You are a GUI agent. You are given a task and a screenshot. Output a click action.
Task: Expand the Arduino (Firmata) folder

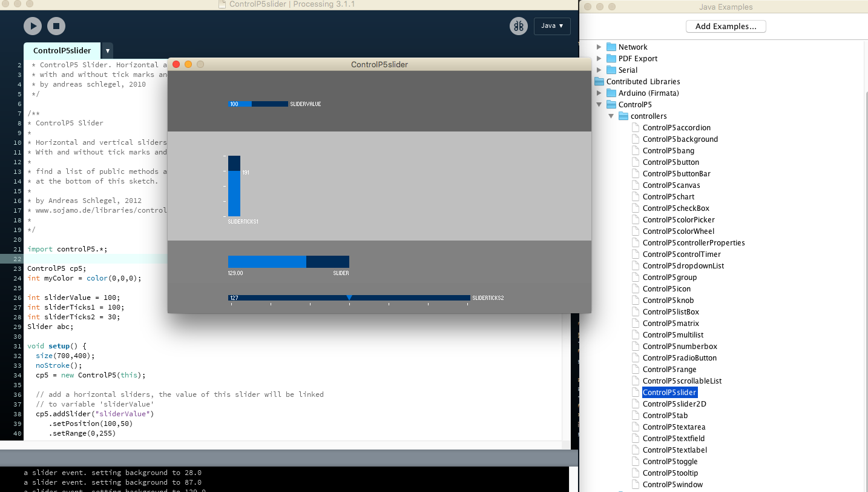(599, 93)
